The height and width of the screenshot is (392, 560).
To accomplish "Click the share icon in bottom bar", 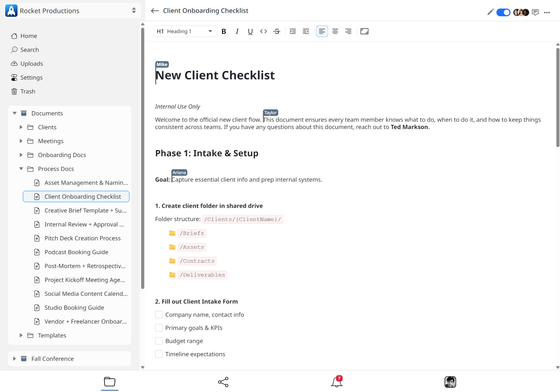I will click(x=223, y=382).
